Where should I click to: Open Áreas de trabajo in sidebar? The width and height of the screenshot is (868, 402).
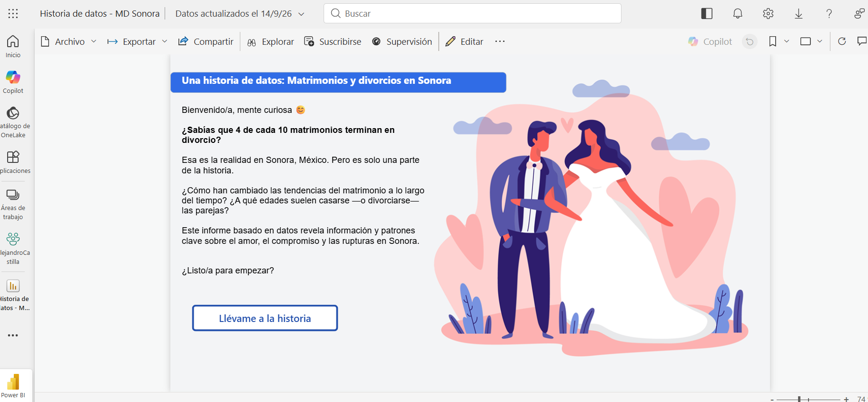coord(13,205)
